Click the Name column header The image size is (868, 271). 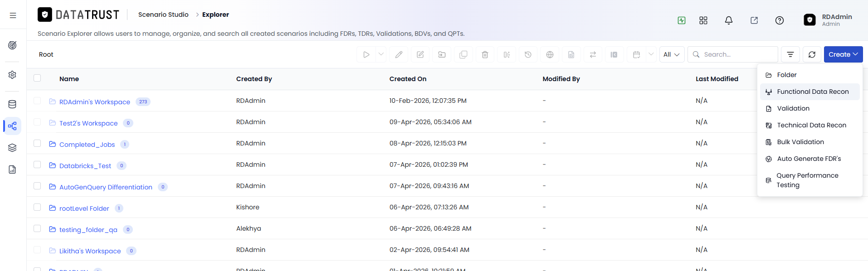click(69, 79)
